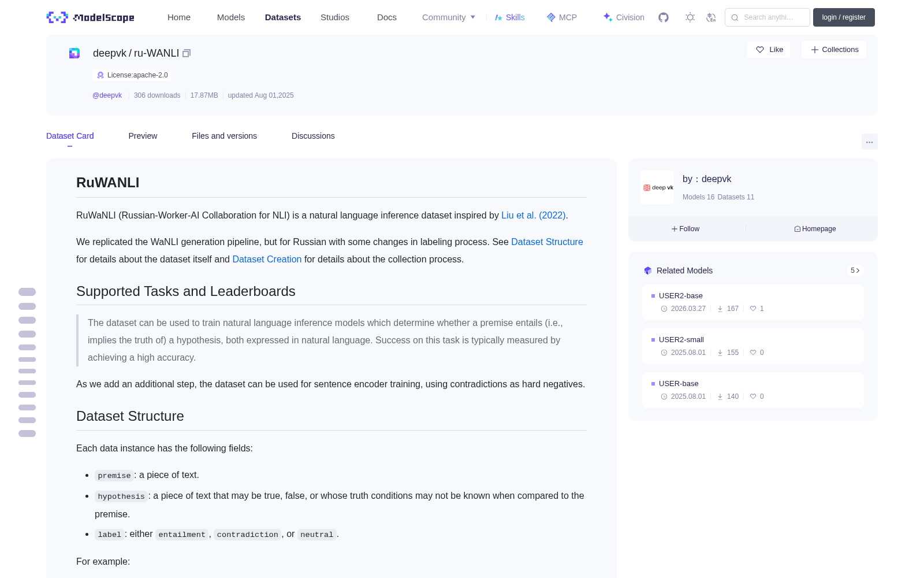924x578 pixels.
Task: Follow the Dataset Structure link
Action: 547,242
